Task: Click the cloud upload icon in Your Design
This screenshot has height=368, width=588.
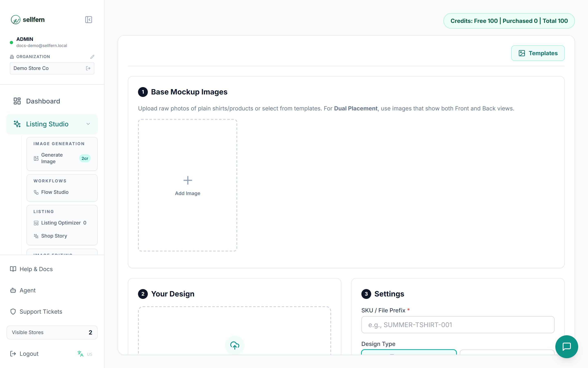Action: coord(235,346)
